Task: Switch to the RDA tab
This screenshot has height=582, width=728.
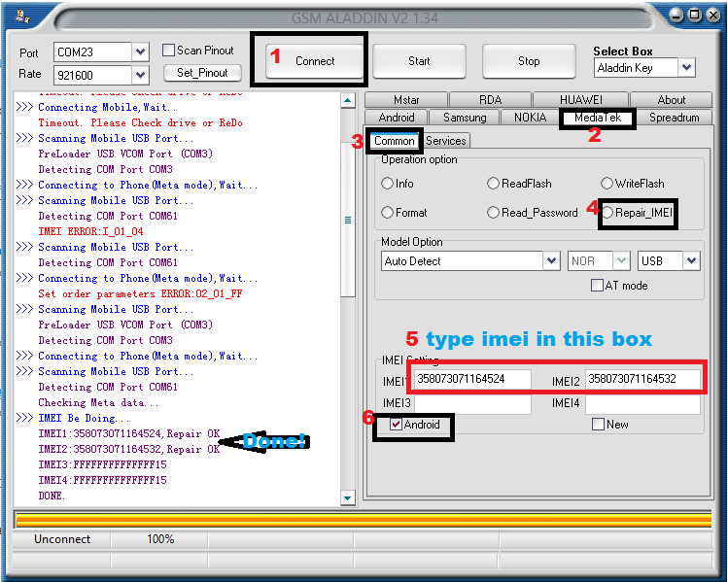Action: (x=490, y=100)
